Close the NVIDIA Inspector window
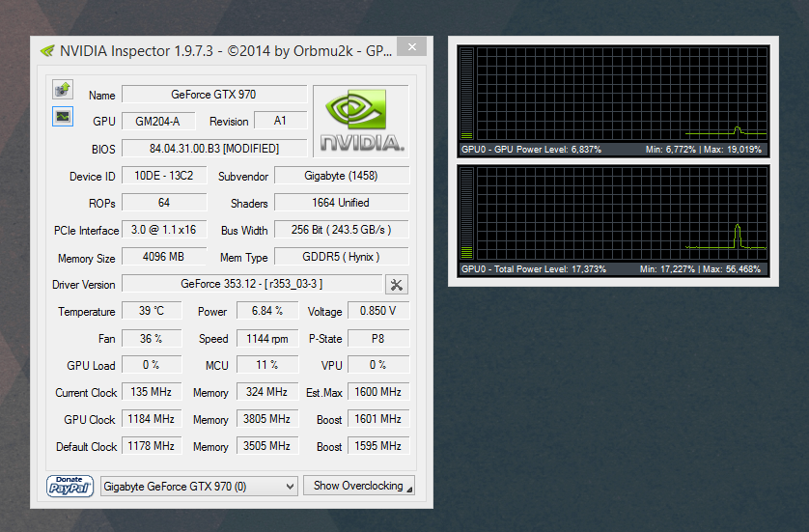The height and width of the screenshot is (532, 809). click(x=412, y=47)
